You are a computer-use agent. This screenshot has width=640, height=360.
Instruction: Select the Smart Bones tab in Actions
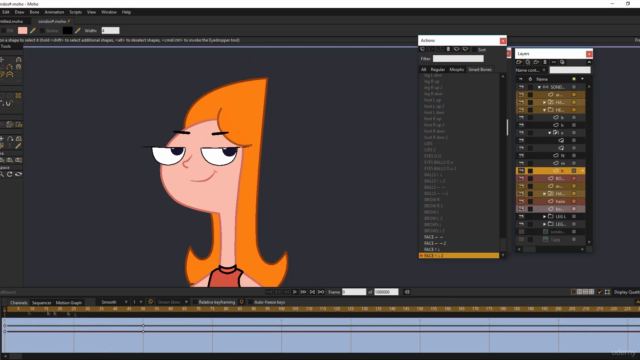pyautogui.click(x=480, y=69)
